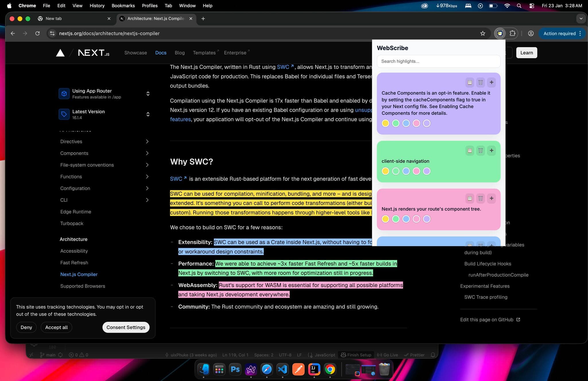Open Consent Settings

point(126,328)
